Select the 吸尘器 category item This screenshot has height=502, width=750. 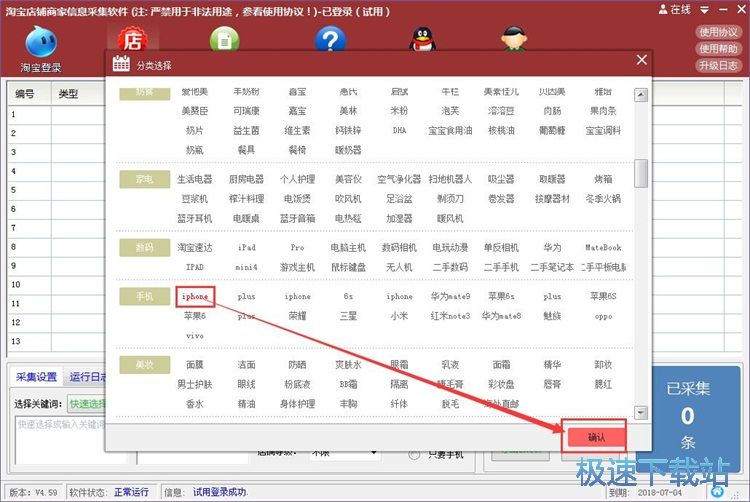tap(501, 179)
